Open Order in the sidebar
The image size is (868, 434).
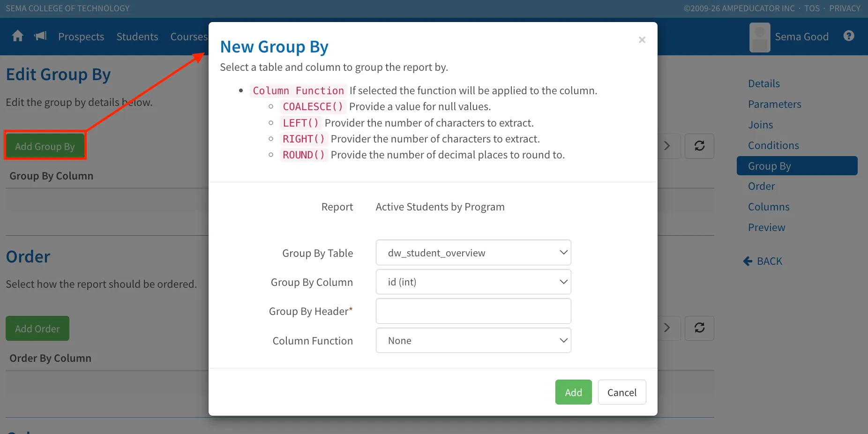(762, 186)
